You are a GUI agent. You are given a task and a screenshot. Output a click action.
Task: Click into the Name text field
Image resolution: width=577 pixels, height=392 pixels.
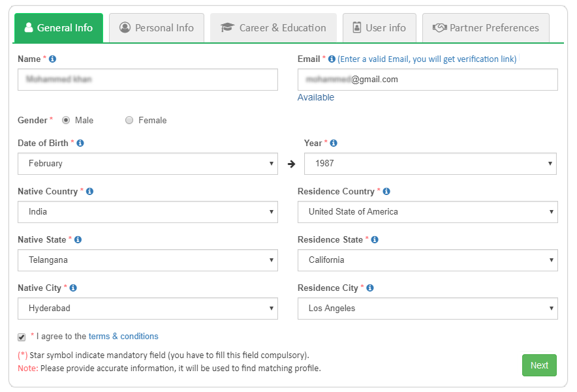pyautogui.click(x=148, y=80)
